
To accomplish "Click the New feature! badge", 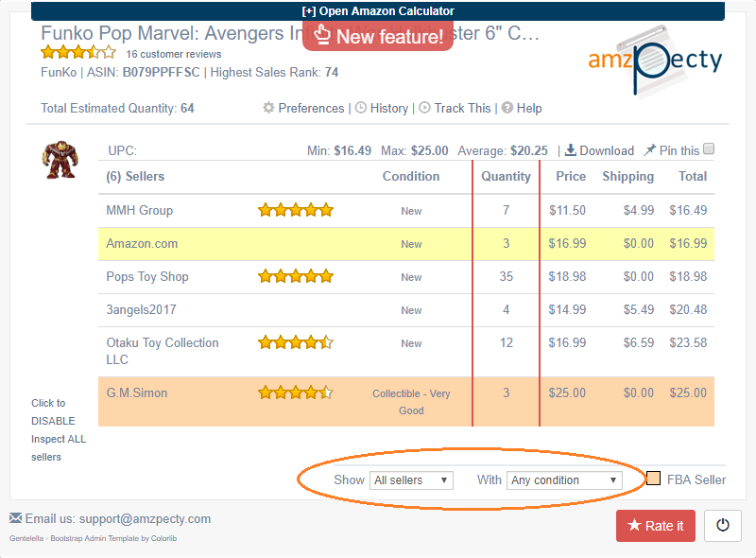I will (x=378, y=36).
